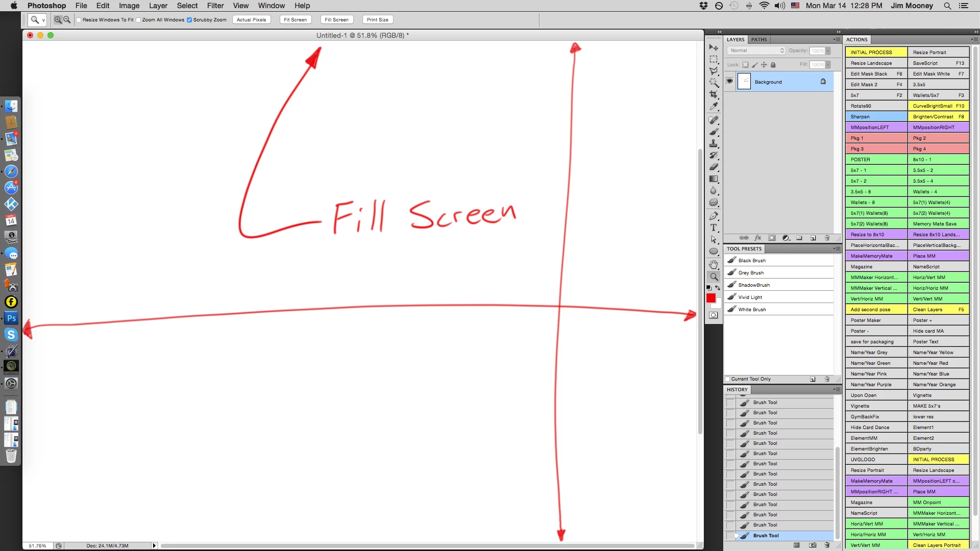The width and height of the screenshot is (980, 551).
Task: Select the Pen tool
Action: pyautogui.click(x=714, y=216)
